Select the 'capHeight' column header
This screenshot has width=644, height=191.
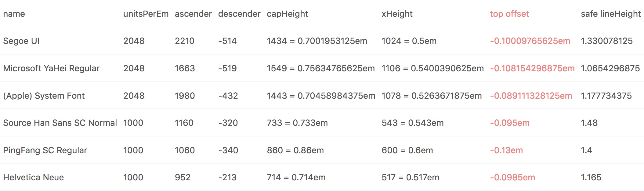[287, 14]
